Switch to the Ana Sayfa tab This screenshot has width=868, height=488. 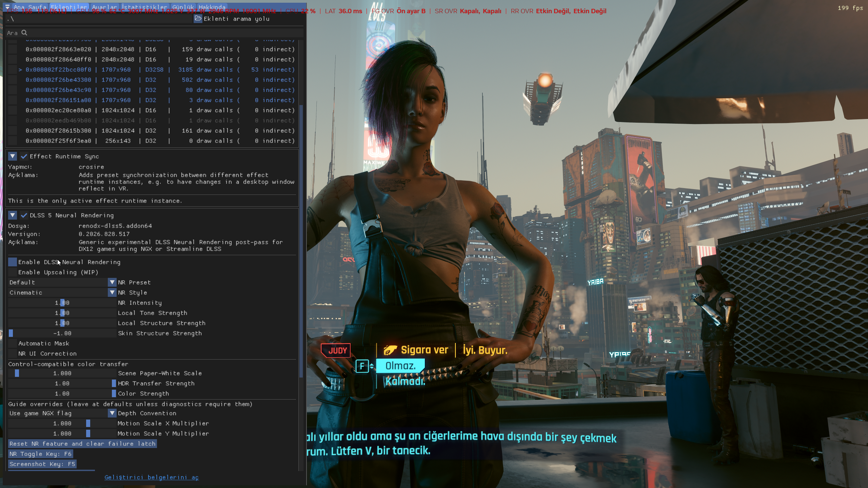(x=30, y=7)
